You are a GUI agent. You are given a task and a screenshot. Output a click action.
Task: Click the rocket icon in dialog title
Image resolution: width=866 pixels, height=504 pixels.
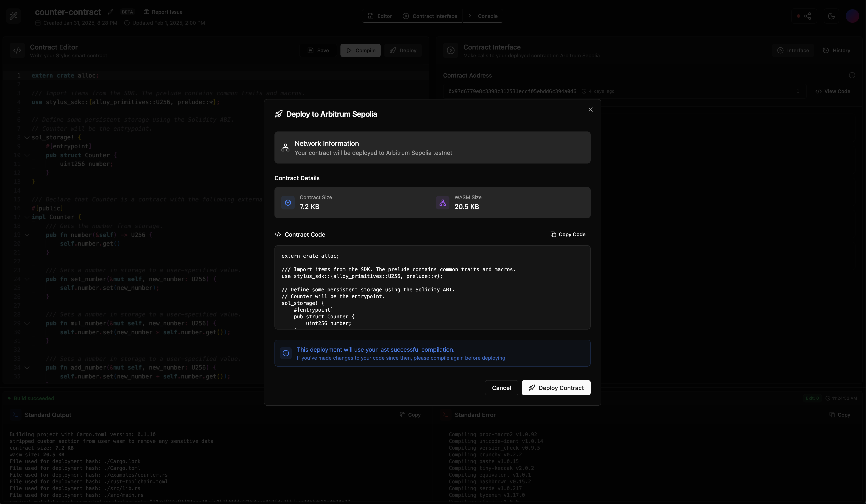click(x=279, y=114)
